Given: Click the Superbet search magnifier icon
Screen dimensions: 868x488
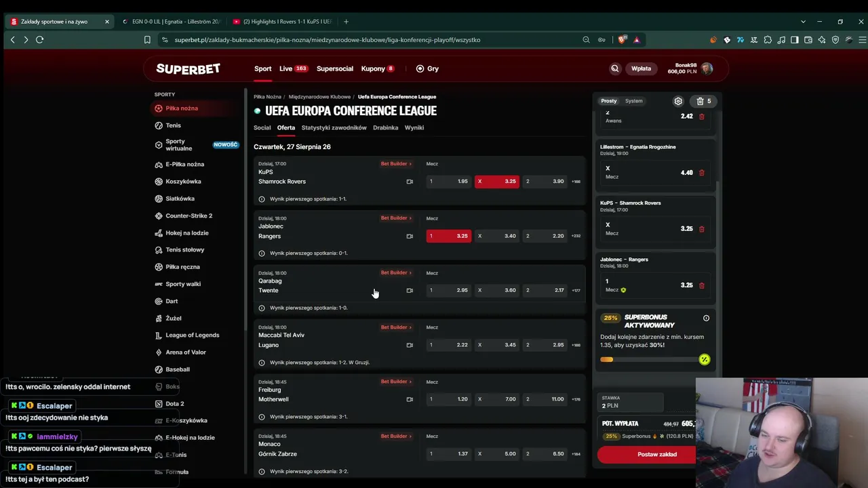Looking at the screenshot, I should (615, 68).
